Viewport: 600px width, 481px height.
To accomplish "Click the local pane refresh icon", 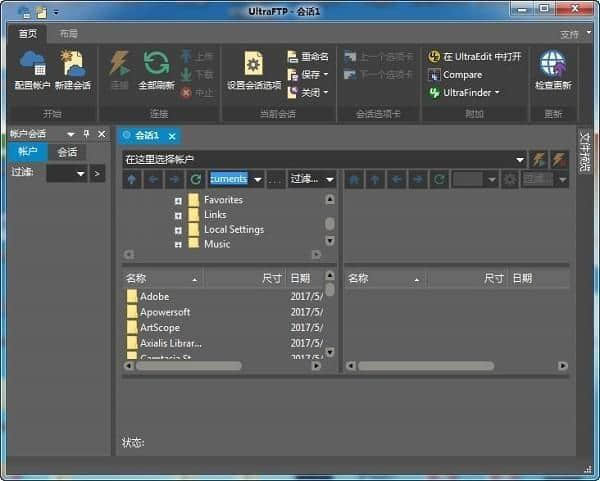I will pos(196,179).
